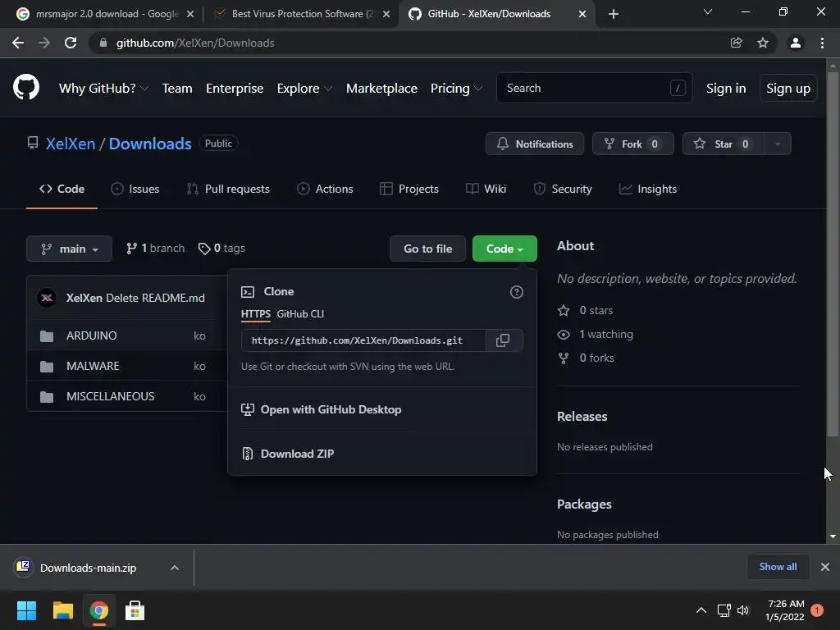Click the Go to file button

click(427, 249)
